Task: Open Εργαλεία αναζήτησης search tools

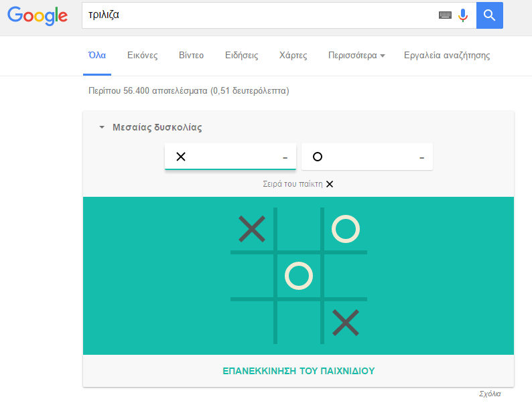Action: 447,56
